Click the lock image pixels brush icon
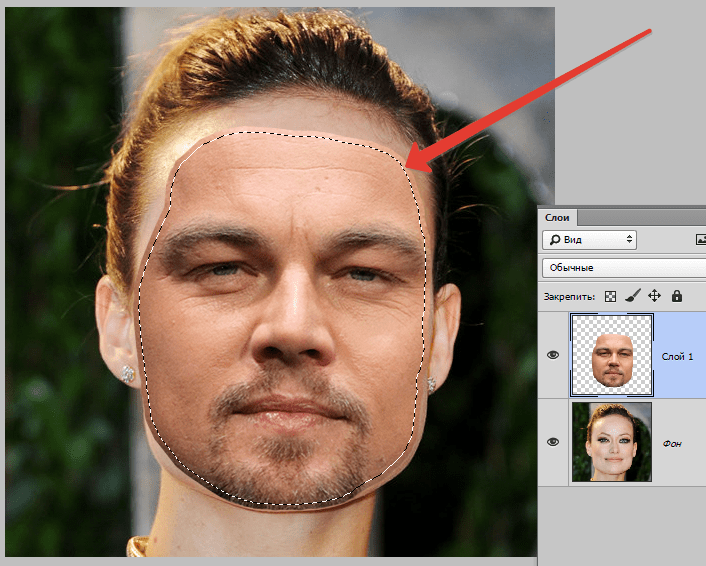The height and width of the screenshot is (566, 706). [632, 296]
